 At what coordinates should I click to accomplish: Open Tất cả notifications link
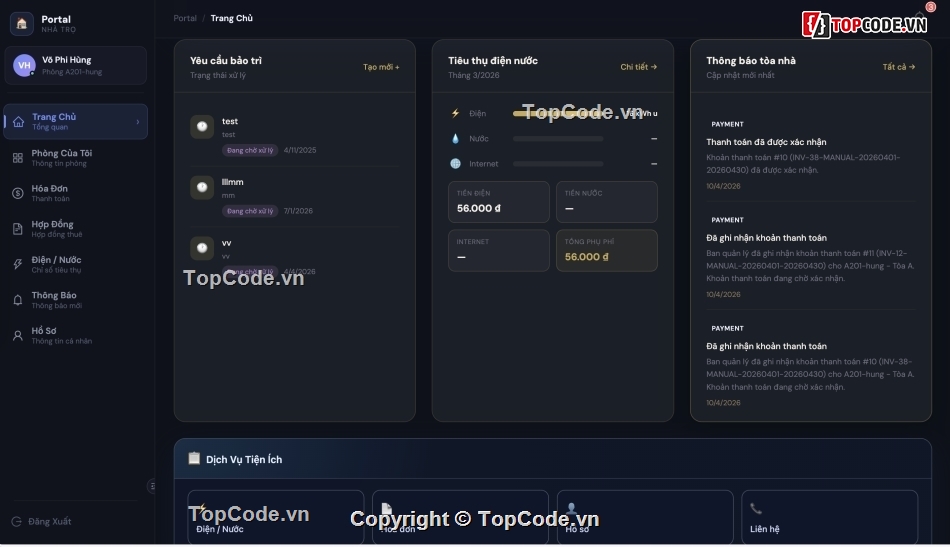[x=899, y=67]
